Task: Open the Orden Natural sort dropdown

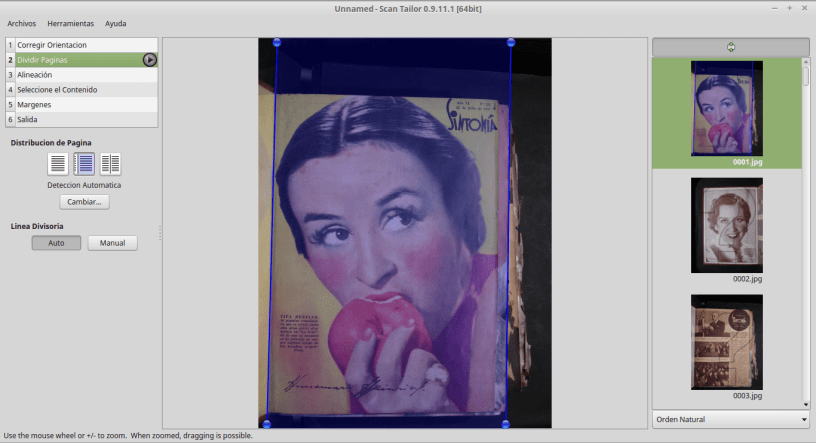Action: coord(730,419)
